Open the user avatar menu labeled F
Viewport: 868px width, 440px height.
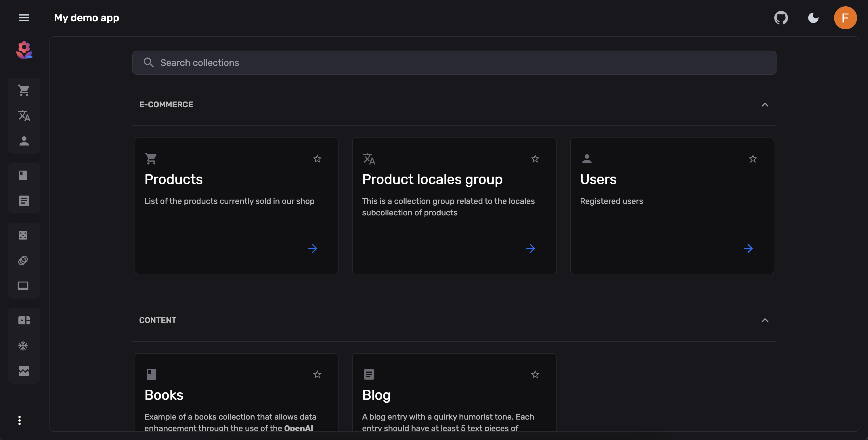point(846,18)
